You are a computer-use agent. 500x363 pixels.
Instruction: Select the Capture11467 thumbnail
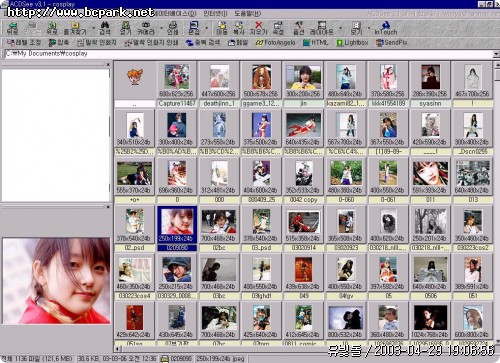tap(177, 84)
